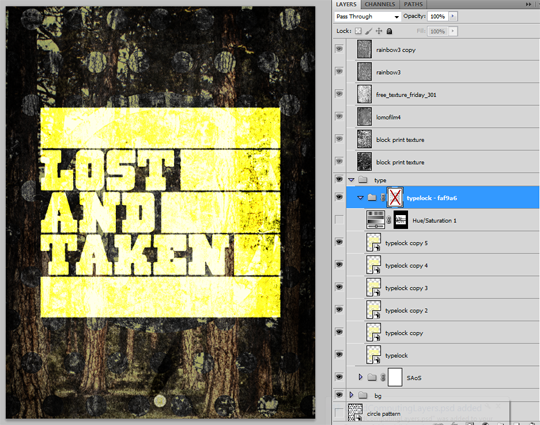Toggle lock image pixels brush icon

coord(368,31)
